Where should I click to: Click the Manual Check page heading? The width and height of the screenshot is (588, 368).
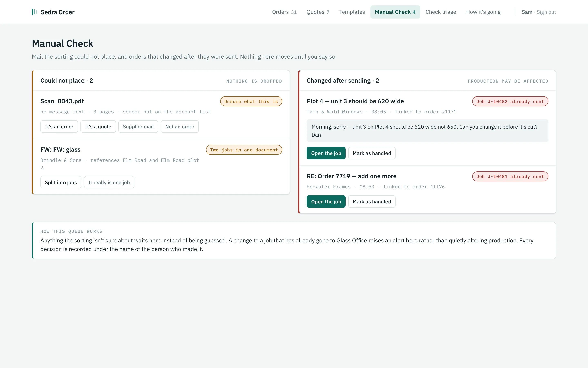click(x=62, y=44)
